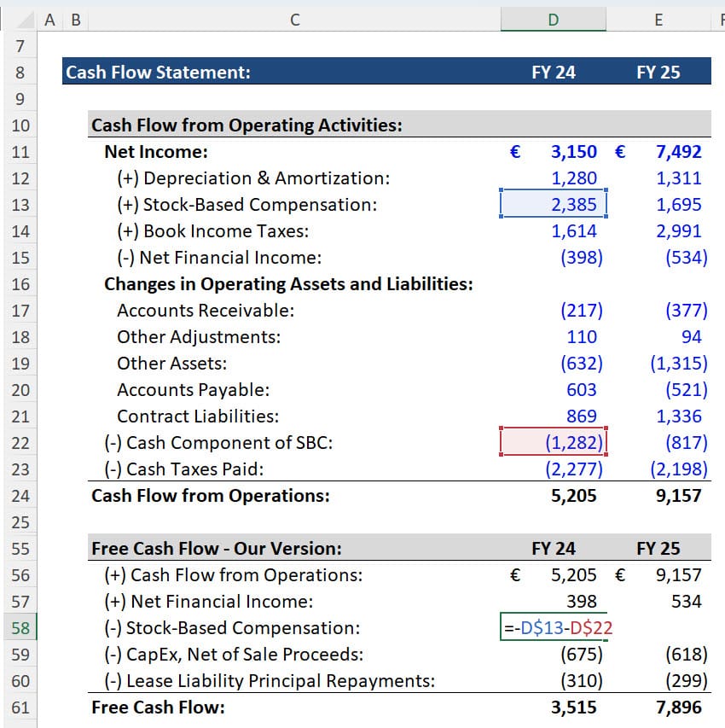This screenshot has height=728, width=725.
Task: Click CapEx value (675)
Action: point(582,655)
